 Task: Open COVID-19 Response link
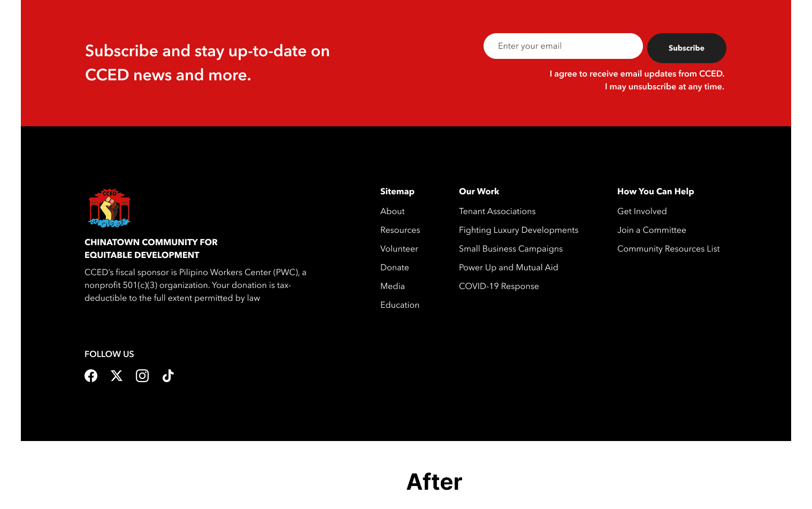click(499, 286)
